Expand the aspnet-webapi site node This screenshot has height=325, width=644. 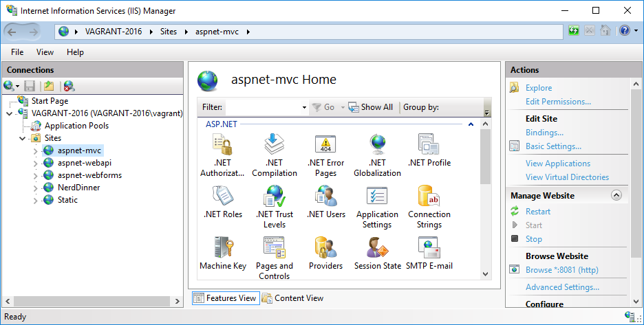36,164
